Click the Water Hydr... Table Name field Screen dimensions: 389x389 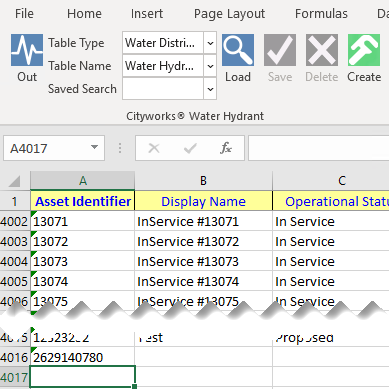(163, 66)
